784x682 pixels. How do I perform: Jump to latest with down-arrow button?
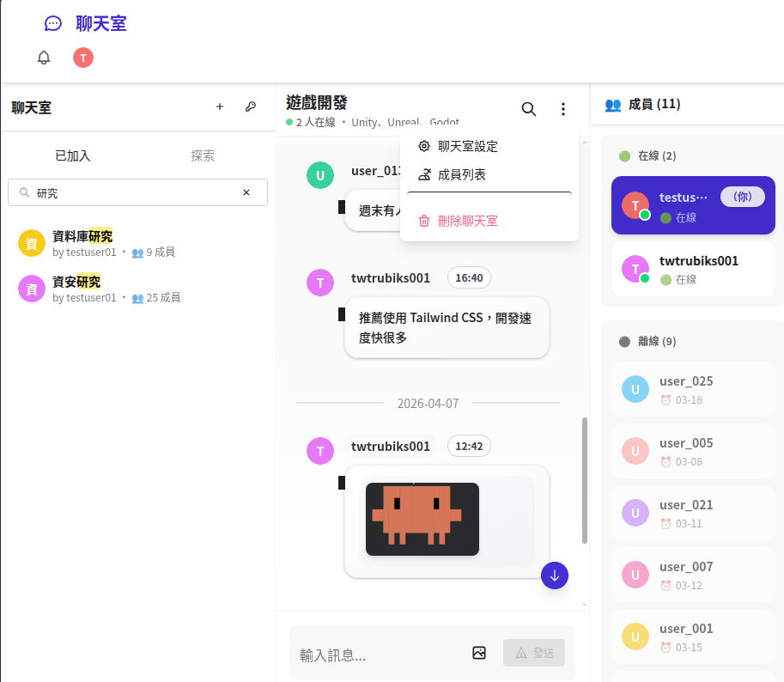click(x=555, y=575)
